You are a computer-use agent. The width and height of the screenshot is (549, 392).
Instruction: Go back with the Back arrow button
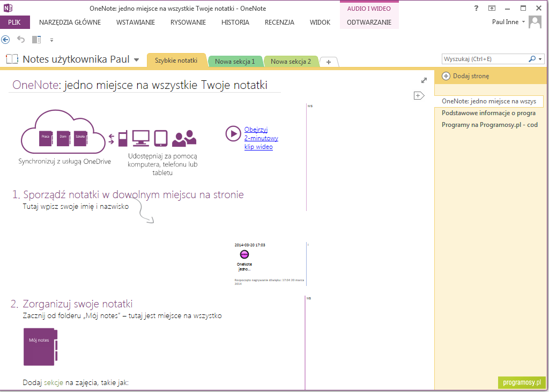5,40
